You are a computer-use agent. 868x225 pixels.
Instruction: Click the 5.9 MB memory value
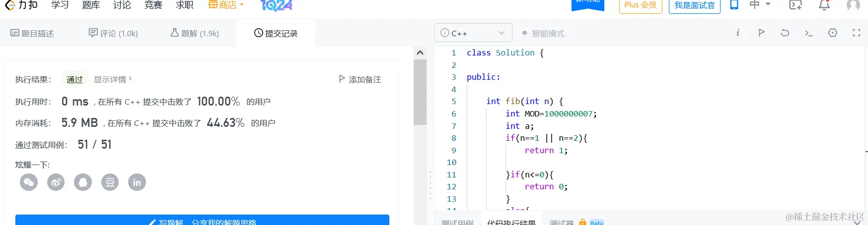point(79,123)
